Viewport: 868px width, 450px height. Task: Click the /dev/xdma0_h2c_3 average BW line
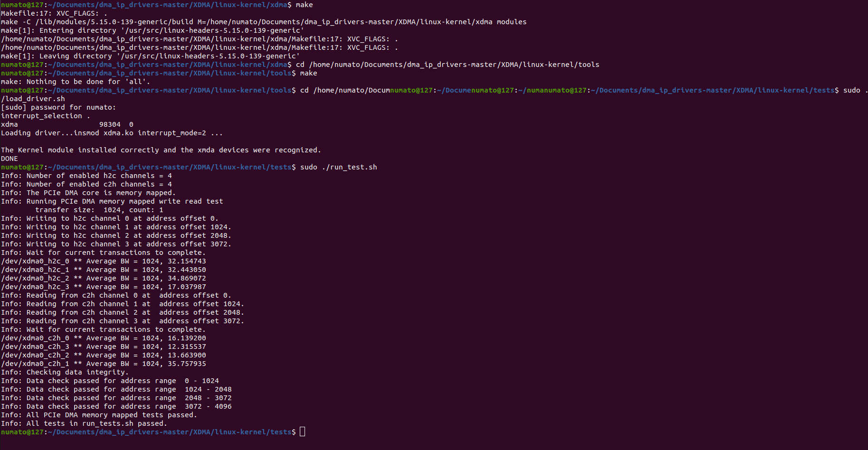(x=104, y=287)
